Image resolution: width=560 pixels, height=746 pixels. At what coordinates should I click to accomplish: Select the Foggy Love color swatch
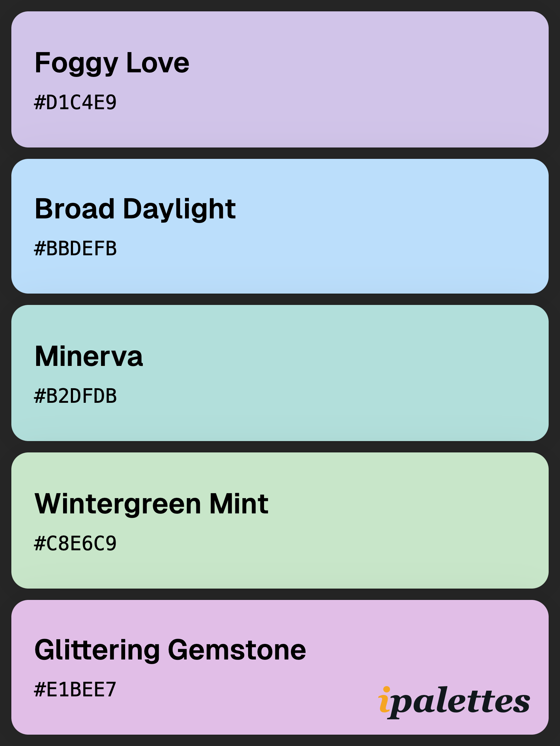click(x=280, y=79)
